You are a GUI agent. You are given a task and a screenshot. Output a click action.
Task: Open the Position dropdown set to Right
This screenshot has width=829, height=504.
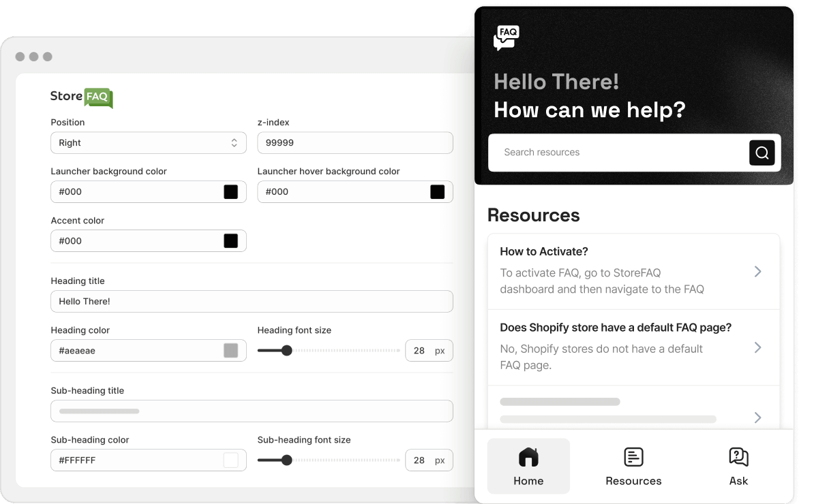(x=148, y=143)
